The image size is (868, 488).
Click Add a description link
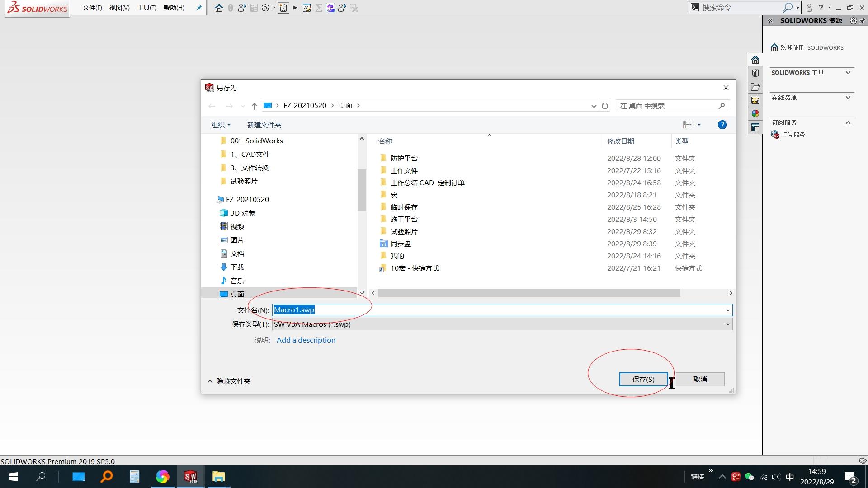306,340
